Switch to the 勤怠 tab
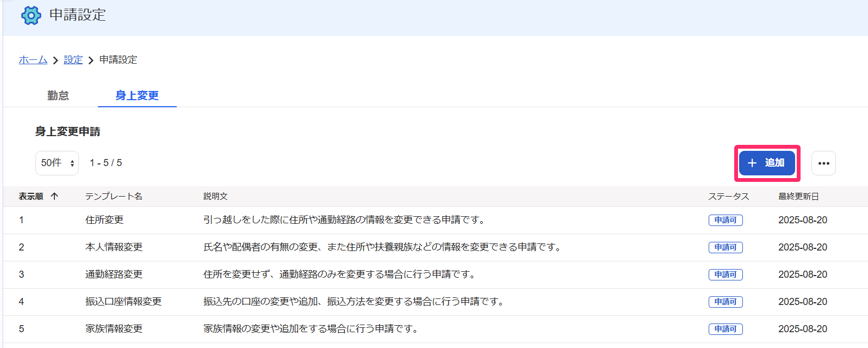This screenshot has height=348, width=868. 58,95
